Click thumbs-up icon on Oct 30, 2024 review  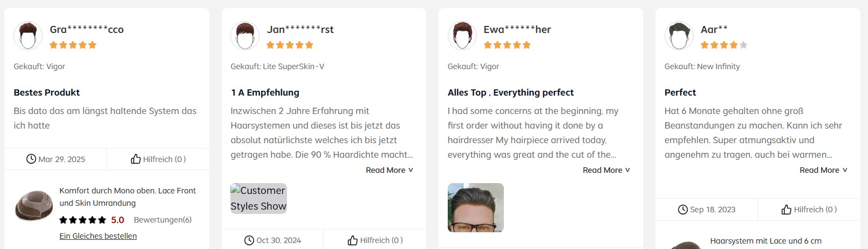[x=353, y=240]
